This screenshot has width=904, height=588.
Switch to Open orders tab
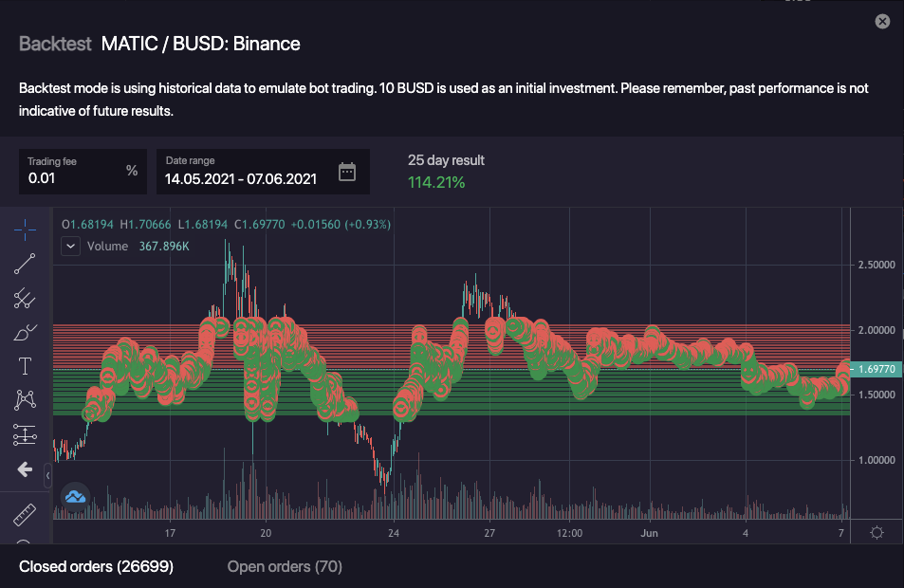[x=285, y=567]
